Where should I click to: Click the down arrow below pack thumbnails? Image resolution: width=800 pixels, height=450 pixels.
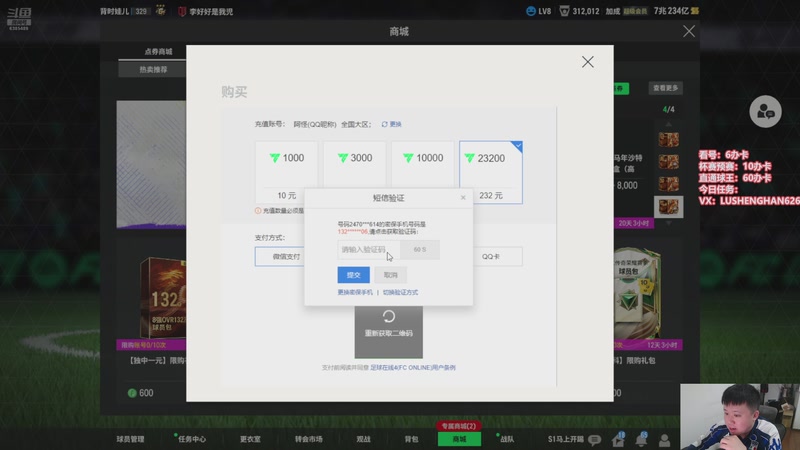click(668, 223)
